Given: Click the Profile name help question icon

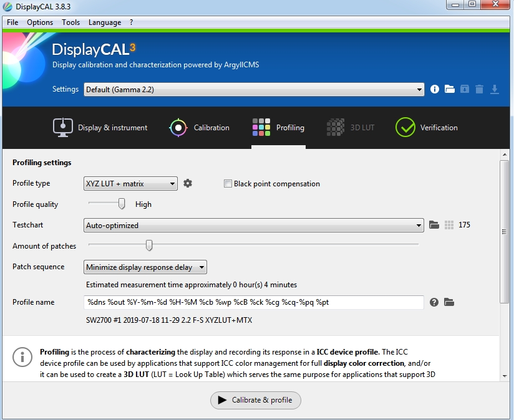Looking at the screenshot, I should (434, 302).
